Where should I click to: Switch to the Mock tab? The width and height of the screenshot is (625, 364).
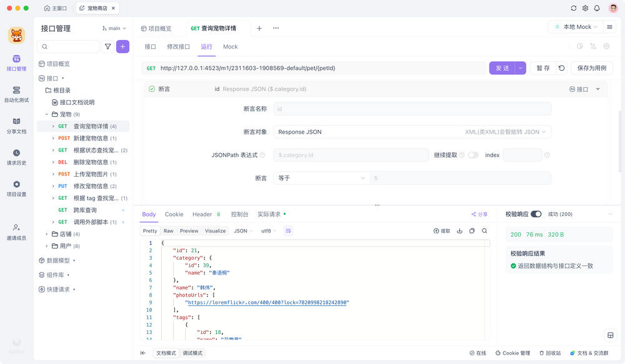(x=230, y=47)
